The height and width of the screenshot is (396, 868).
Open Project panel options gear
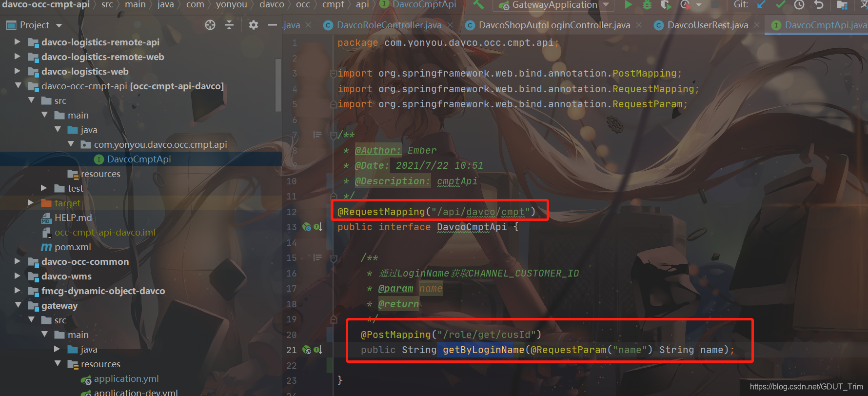253,25
